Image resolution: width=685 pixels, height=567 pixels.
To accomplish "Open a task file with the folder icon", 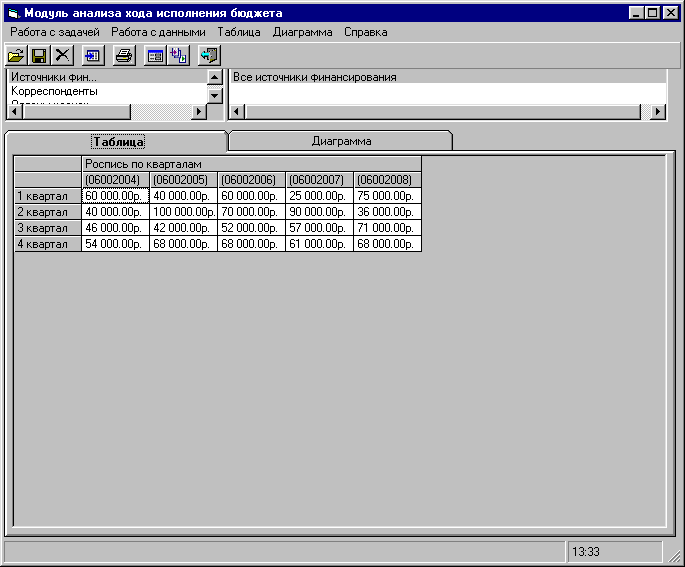I will pyautogui.click(x=16, y=55).
